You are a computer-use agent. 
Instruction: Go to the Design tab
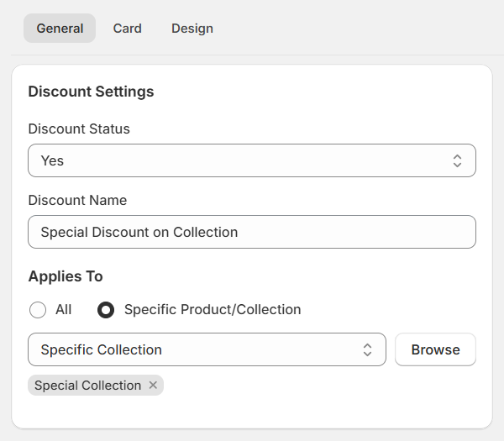tap(192, 28)
